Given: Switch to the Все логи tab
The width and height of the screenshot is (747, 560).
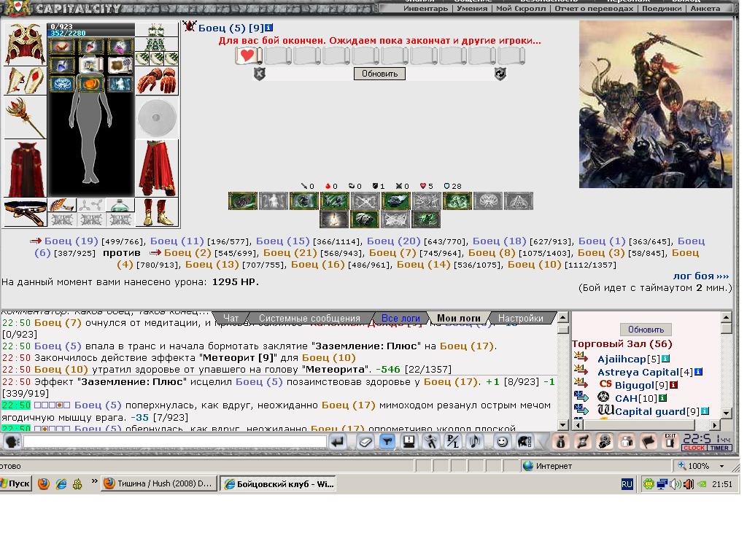Looking at the screenshot, I should (x=400, y=318).
